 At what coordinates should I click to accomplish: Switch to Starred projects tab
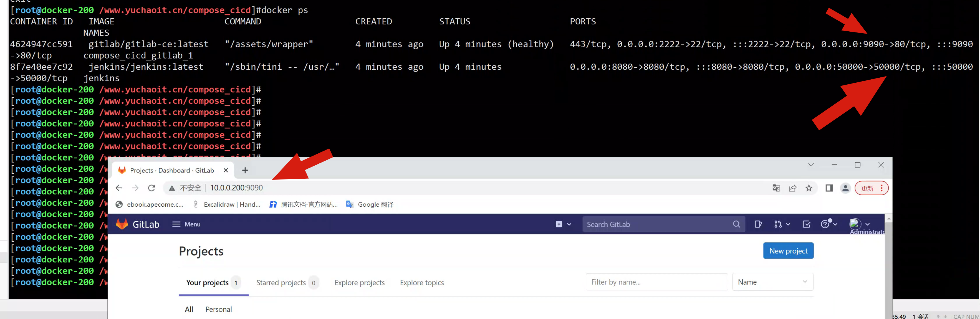(x=281, y=282)
